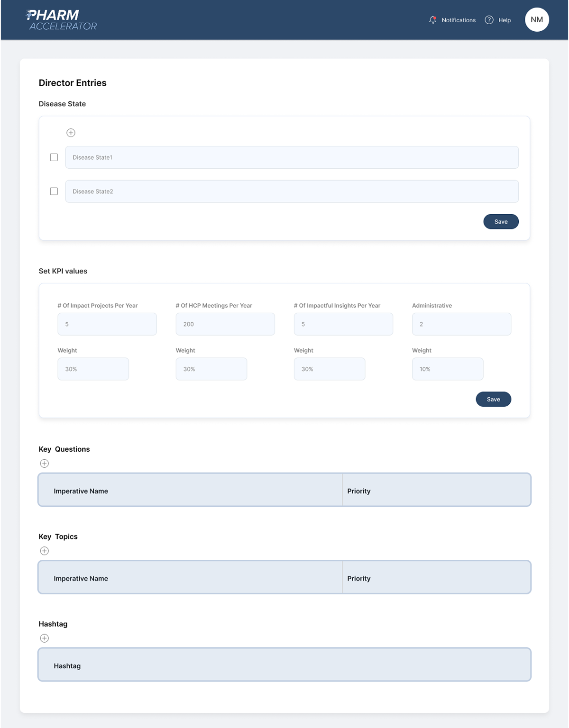569x728 pixels.
Task: Click the Help question mark icon
Action: tap(489, 20)
